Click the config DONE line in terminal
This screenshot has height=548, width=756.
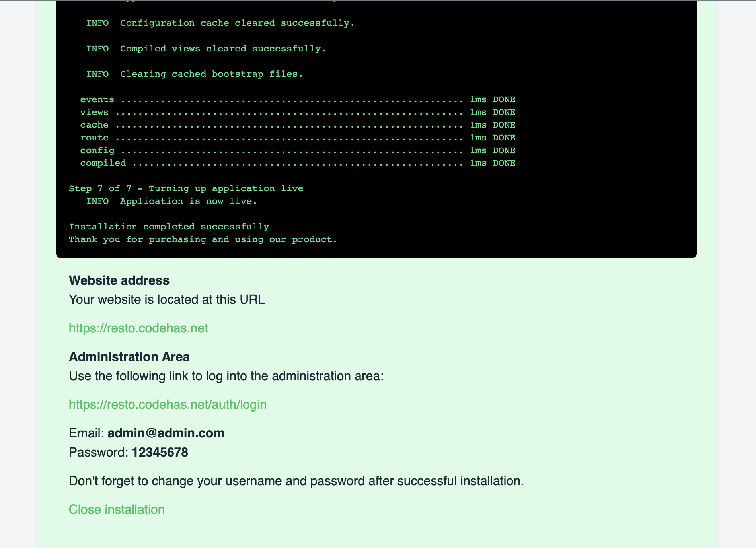(x=297, y=150)
